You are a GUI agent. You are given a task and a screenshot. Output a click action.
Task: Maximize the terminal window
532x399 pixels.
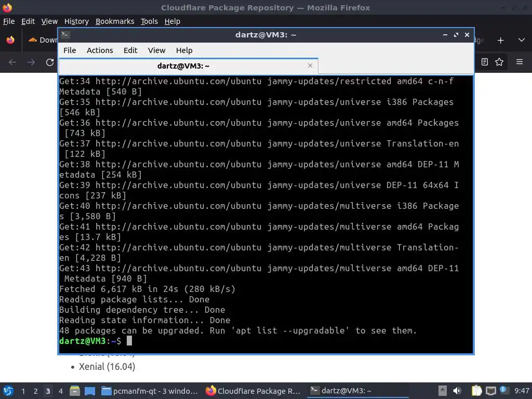pos(456,35)
